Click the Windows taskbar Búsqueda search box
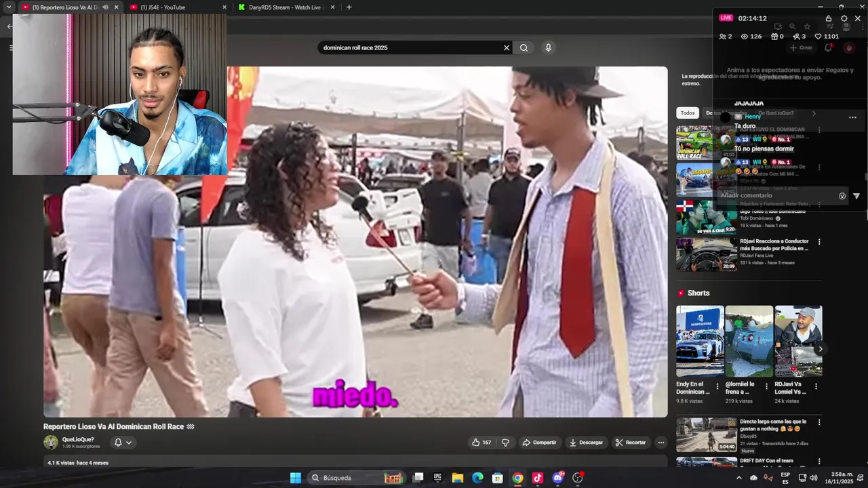The height and width of the screenshot is (488, 868). (x=357, y=478)
